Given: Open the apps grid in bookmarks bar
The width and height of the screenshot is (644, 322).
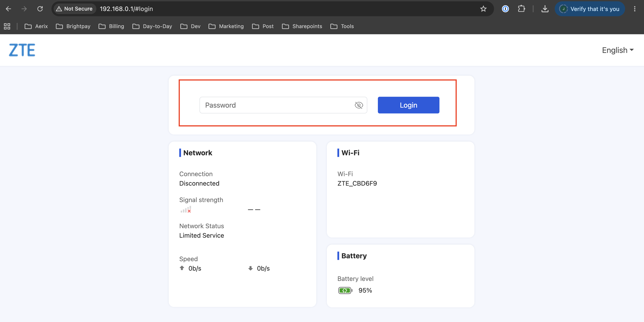Looking at the screenshot, I should tap(7, 26).
